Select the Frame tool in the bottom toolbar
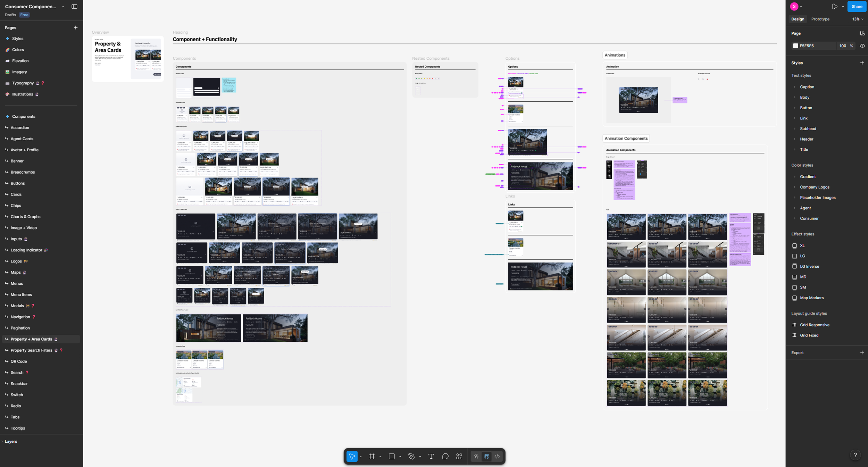The image size is (868, 467). 372,456
